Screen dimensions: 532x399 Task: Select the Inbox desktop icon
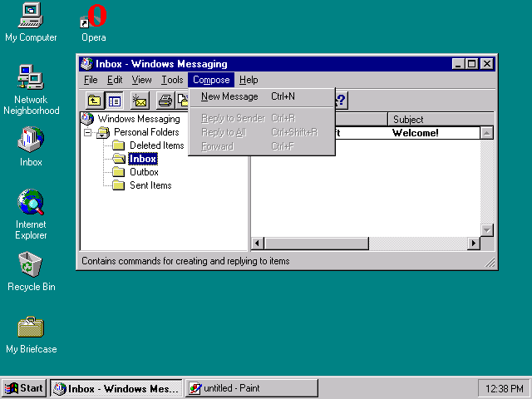point(31,146)
